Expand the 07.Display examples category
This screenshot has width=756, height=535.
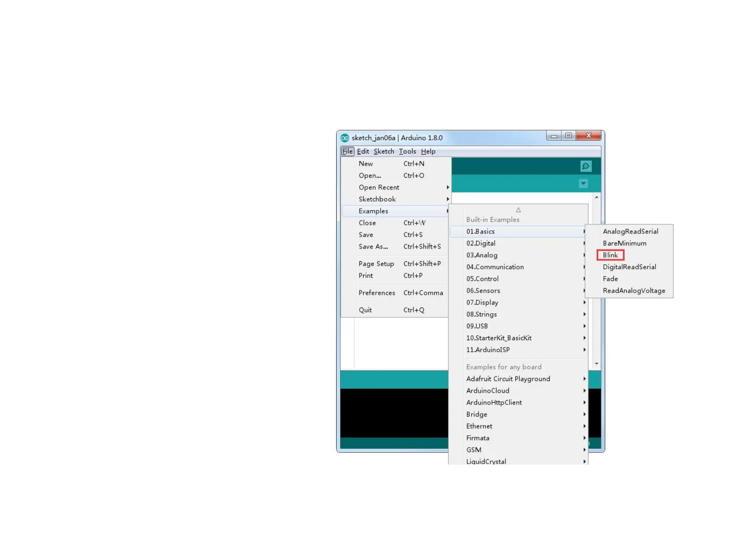coord(519,303)
